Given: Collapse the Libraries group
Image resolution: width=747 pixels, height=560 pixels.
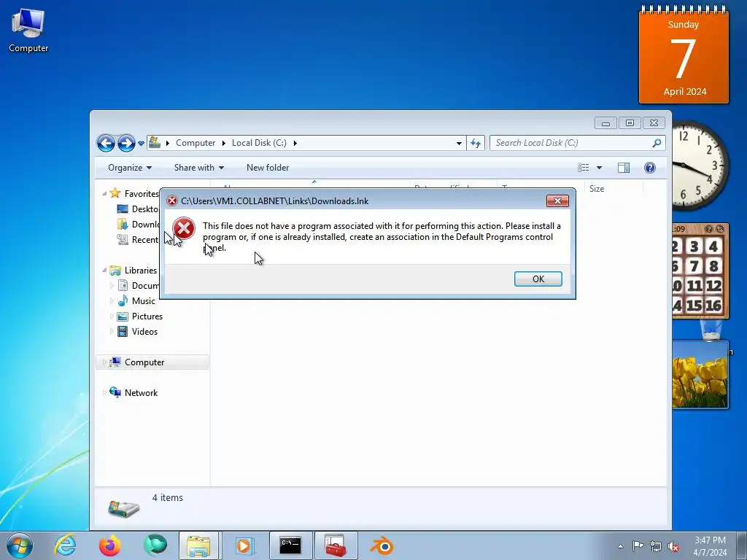Looking at the screenshot, I should pyautogui.click(x=104, y=270).
